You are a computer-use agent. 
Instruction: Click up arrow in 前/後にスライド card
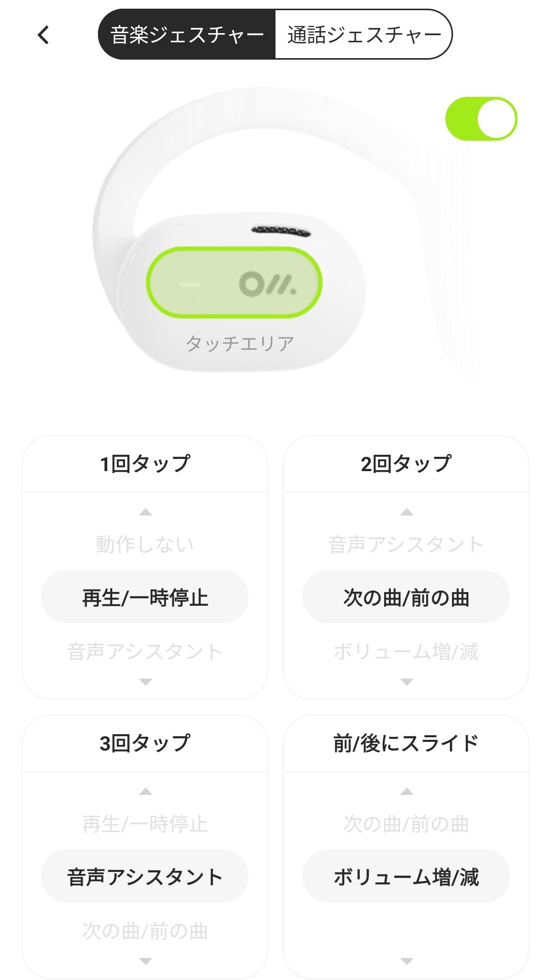tap(407, 791)
